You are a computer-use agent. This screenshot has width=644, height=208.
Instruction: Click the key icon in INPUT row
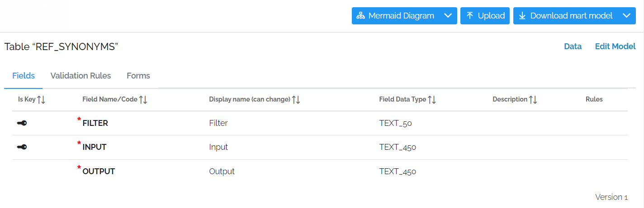point(22,147)
